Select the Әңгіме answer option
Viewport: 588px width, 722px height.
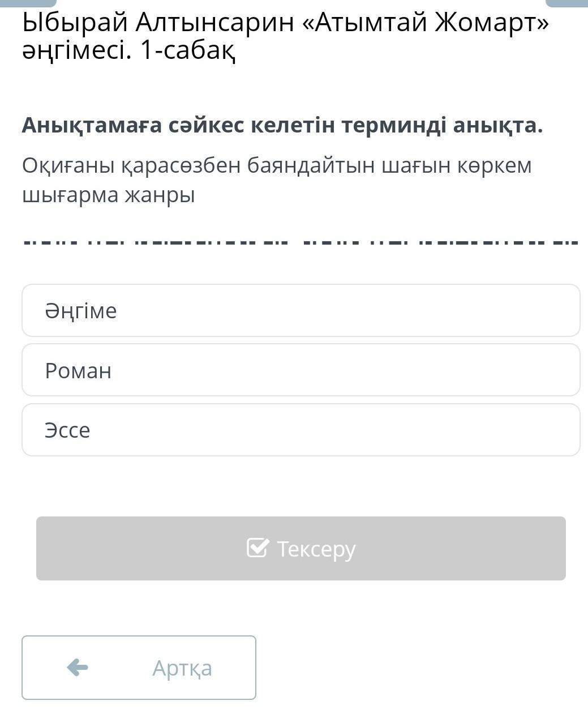tap(301, 310)
